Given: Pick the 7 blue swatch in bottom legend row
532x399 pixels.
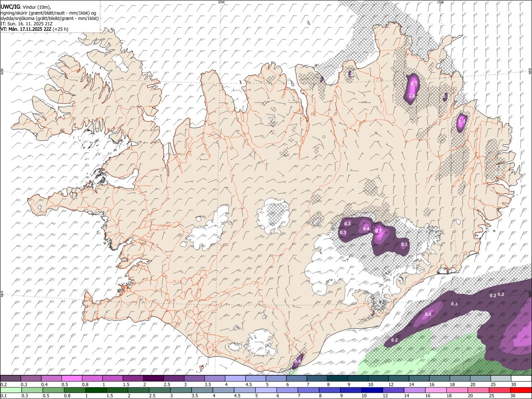Looking at the screenshot, I should click(x=308, y=390).
